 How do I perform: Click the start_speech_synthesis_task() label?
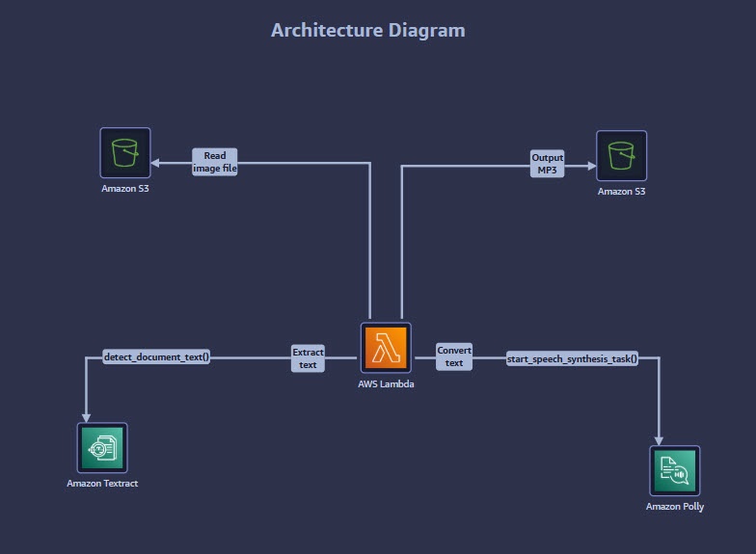click(572, 358)
